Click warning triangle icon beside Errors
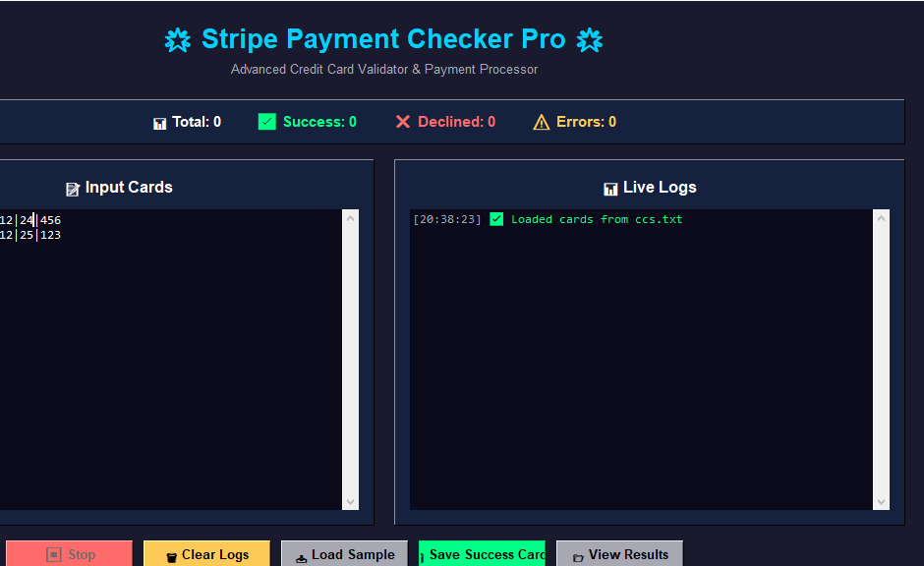 [x=541, y=122]
